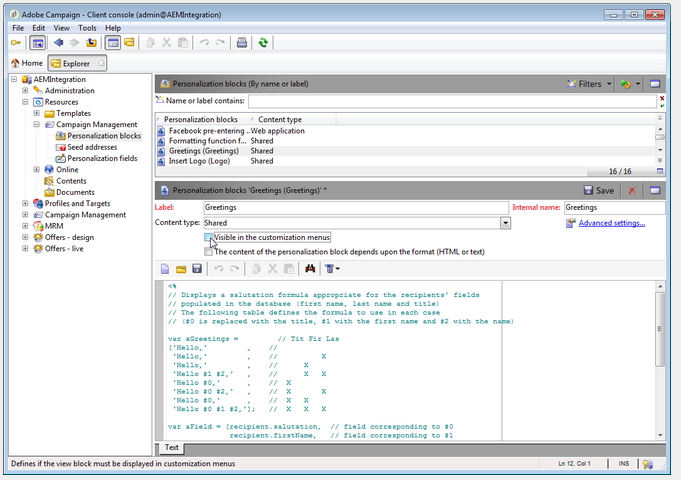Click the green refresh icon in main toolbar
This screenshot has height=480, width=681.
[263, 43]
